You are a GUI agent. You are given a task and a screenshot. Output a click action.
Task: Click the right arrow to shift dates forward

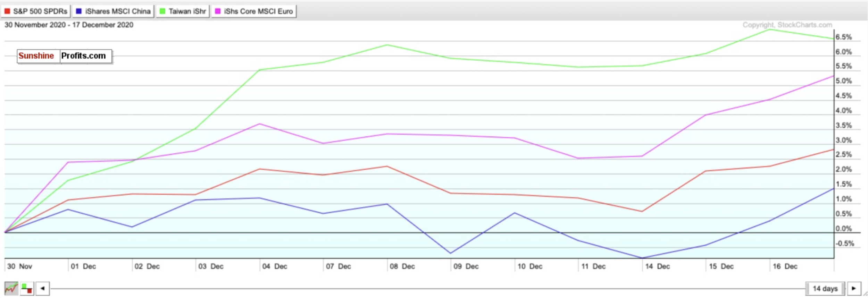854,288
